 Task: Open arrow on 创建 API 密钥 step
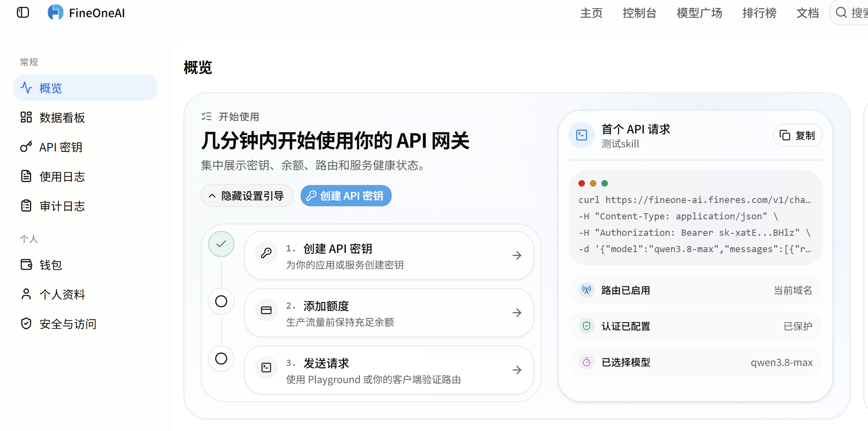517,255
